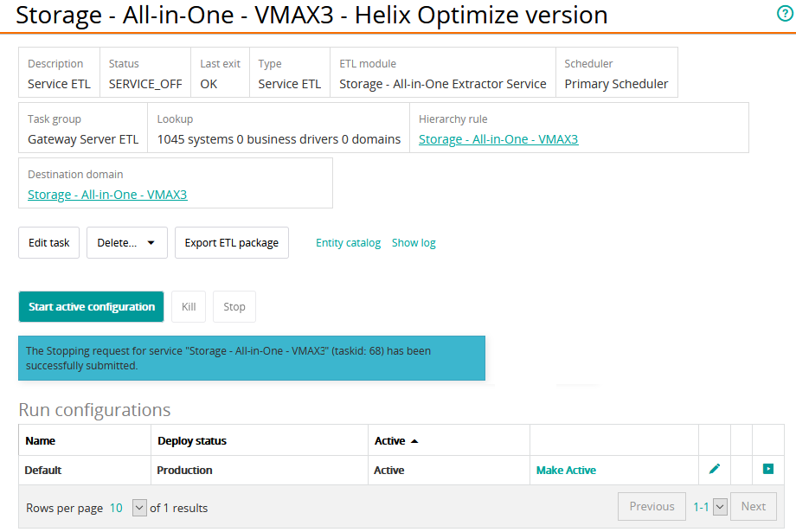Open the Entity catalog link
The height and width of the screenshot is (532, 796).
348,243
